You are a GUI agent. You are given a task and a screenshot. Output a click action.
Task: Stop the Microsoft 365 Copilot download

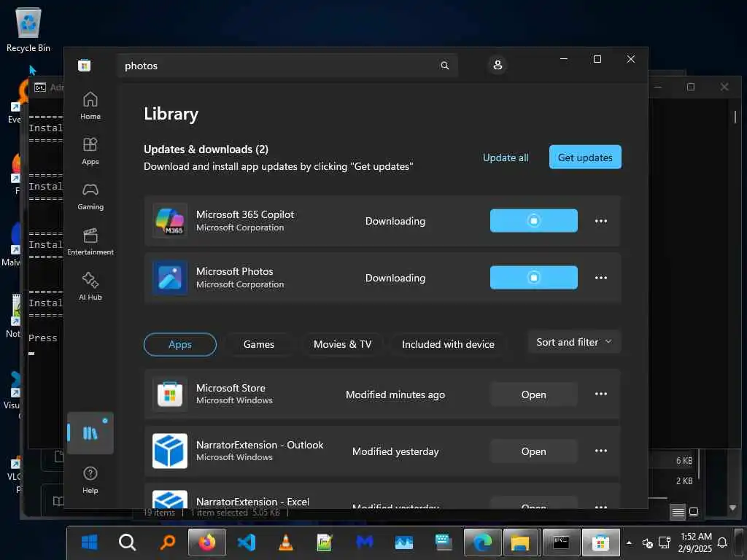click(533, 221)
